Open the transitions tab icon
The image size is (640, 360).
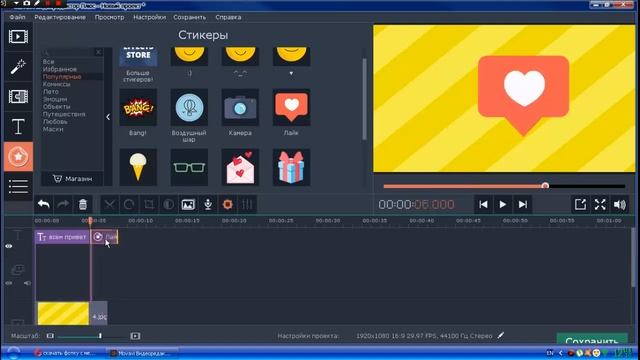[18, 97]
